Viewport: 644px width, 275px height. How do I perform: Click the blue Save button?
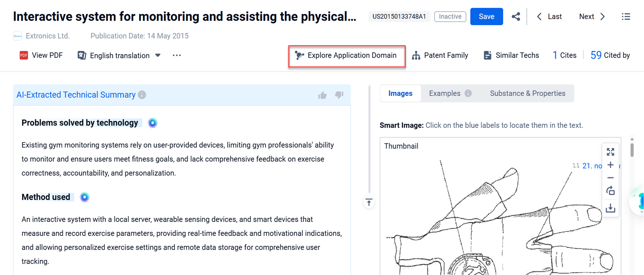click(x=486, y=16)
